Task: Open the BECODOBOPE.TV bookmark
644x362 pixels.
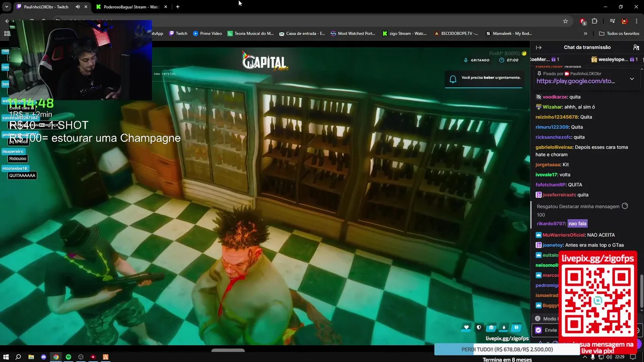Action: (x=456, y=33)
